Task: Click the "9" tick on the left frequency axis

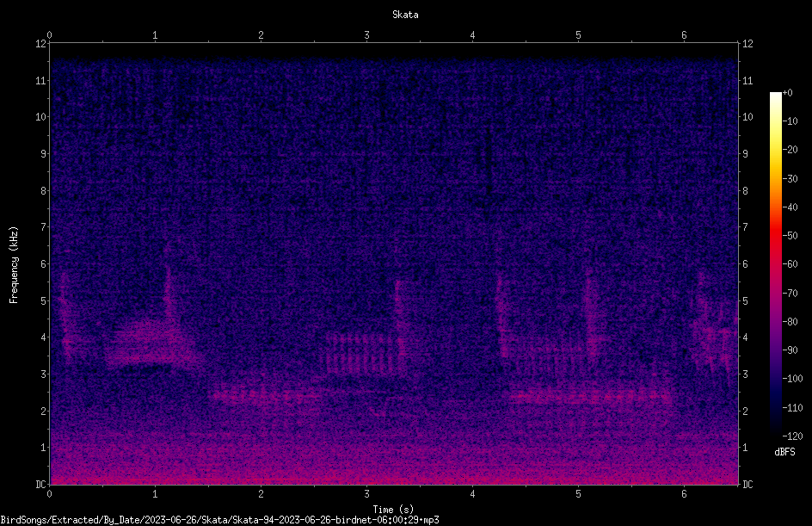Action: (x=43, y=154)
